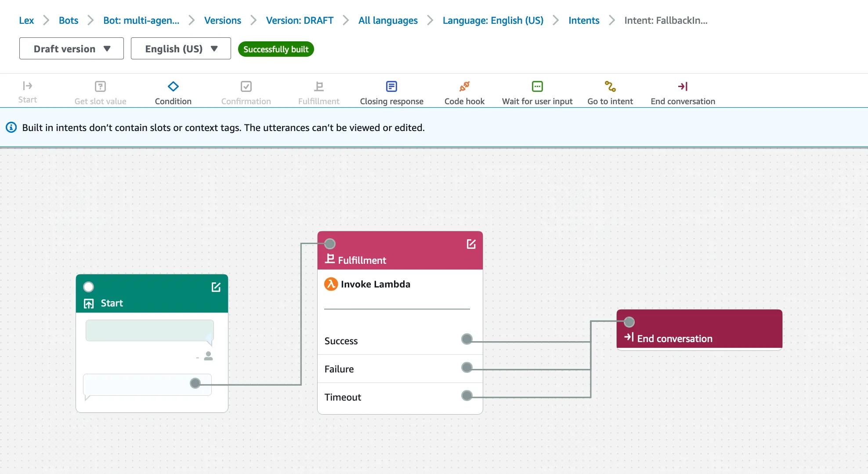Click the Fulfillment node title

coord(362,260)
